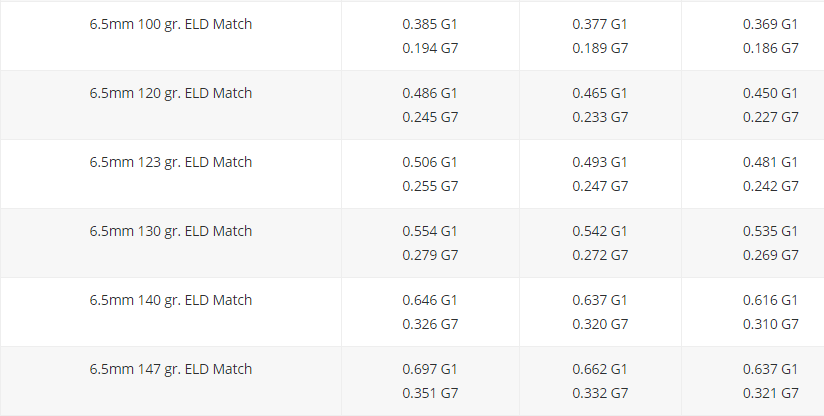Click the 0.493 G1 value
The width and height of the screenshot is (824, 416).
pos(600,162)
